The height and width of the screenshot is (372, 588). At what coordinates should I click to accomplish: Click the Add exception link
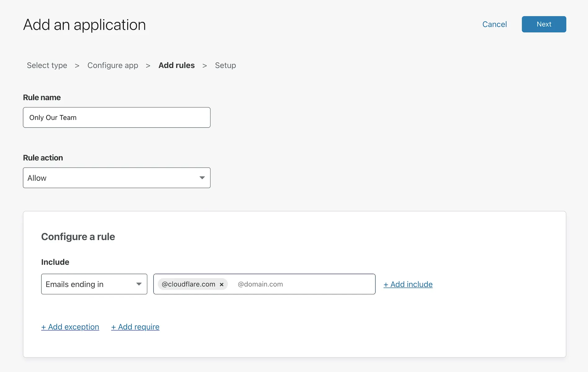70,327
